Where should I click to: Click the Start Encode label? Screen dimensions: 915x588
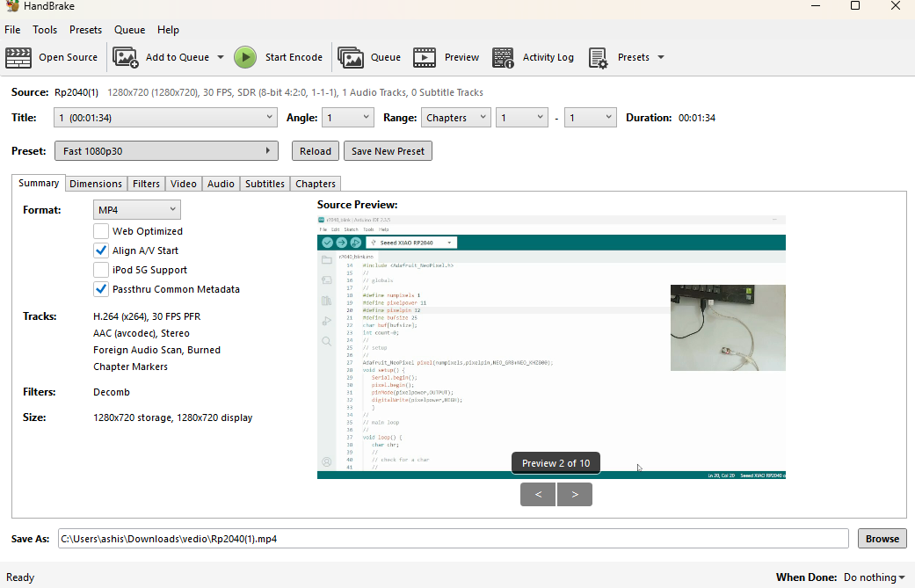tap(294, 57)
